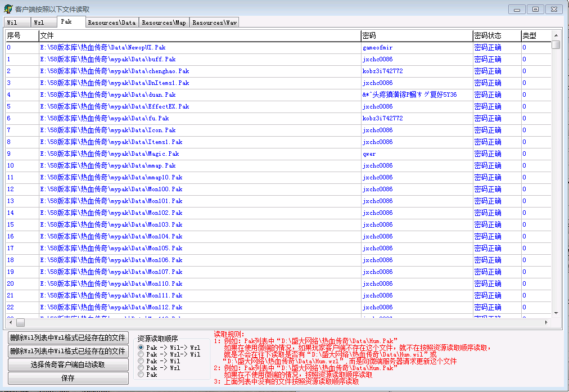This screenshot has width=569, height=392.
Task: Click type value 0 in Mon103.Pak row
Action: tap(524, 224)
